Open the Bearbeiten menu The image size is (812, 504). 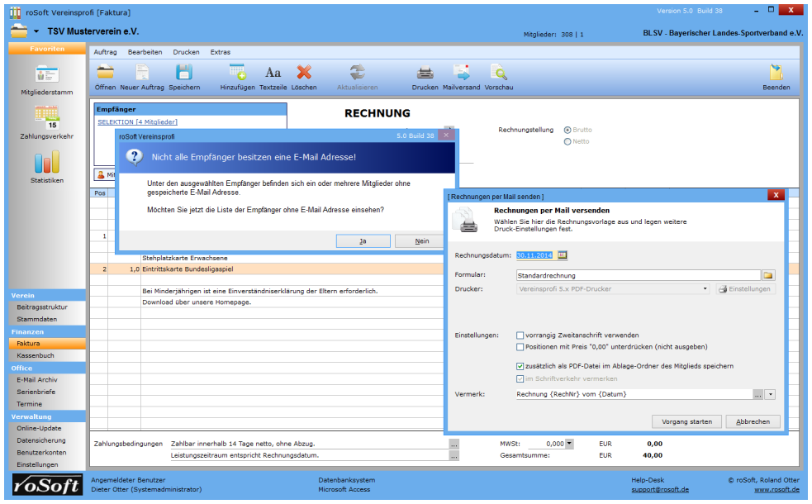[x=145, y=52]
